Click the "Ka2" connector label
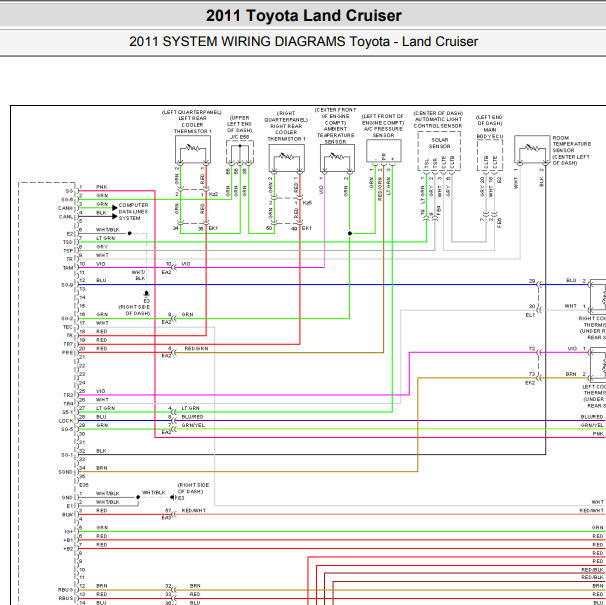This screenshot has width=606, height=605. click(x=213, y=194)
